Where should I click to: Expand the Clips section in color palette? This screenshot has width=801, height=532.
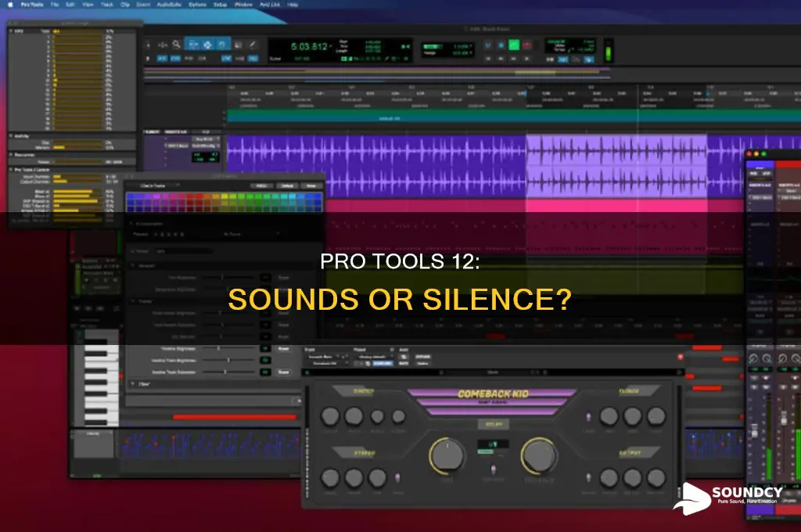[x=133, y=384]
